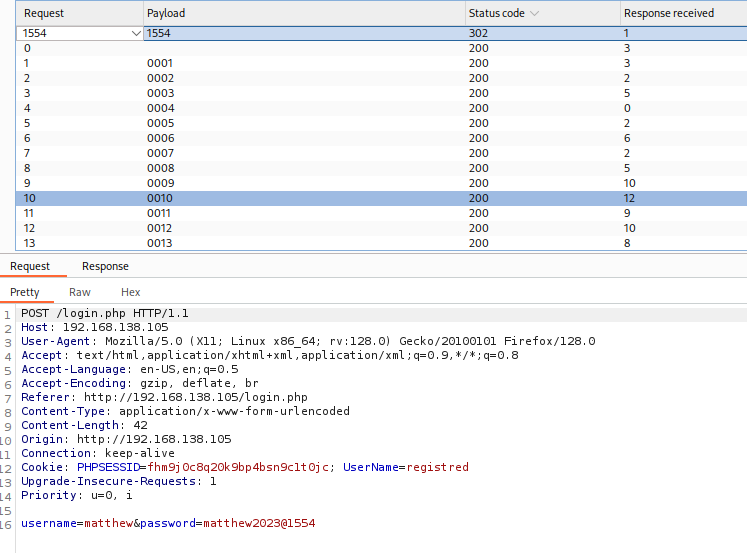
Task: Switch to the Response tab
Action: pyautogui.click(x=105, y=266)
